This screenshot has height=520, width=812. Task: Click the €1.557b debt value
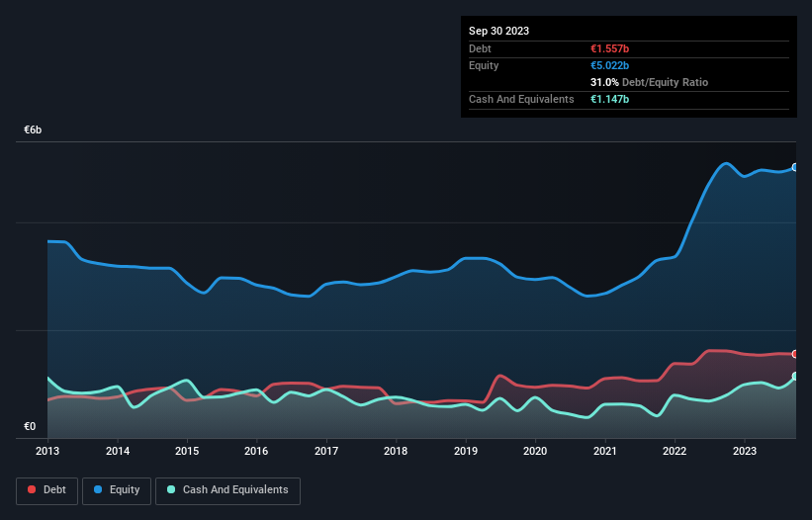[609, 48]
